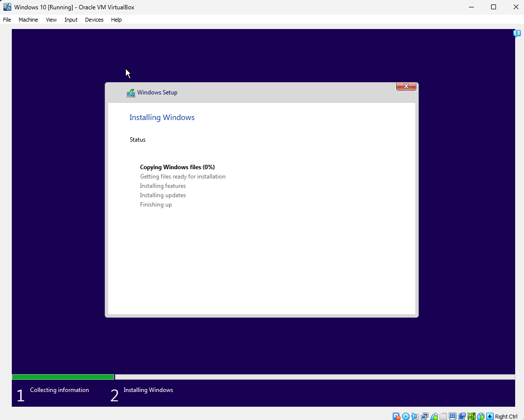Image resolution: width=524 pixels, height=420 pixels.
Task: Click the grey shared folders indicator icon
Action: [x=443, y=417]
